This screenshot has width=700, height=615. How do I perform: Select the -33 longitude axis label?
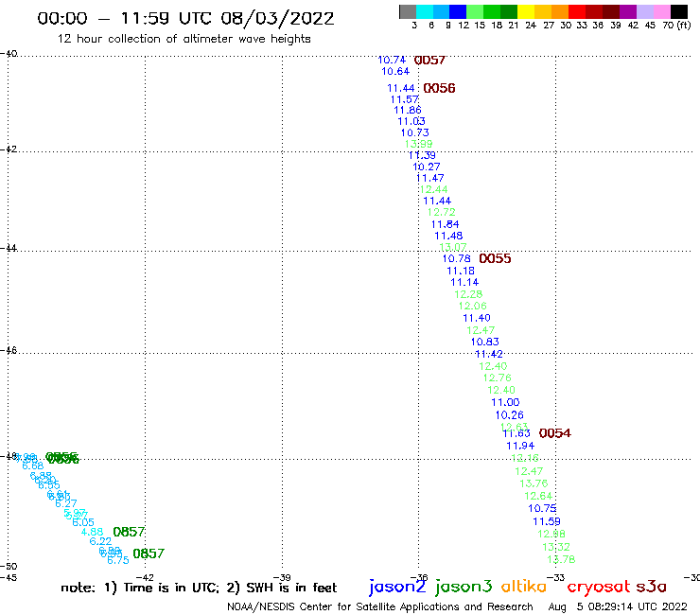[555, 577]
